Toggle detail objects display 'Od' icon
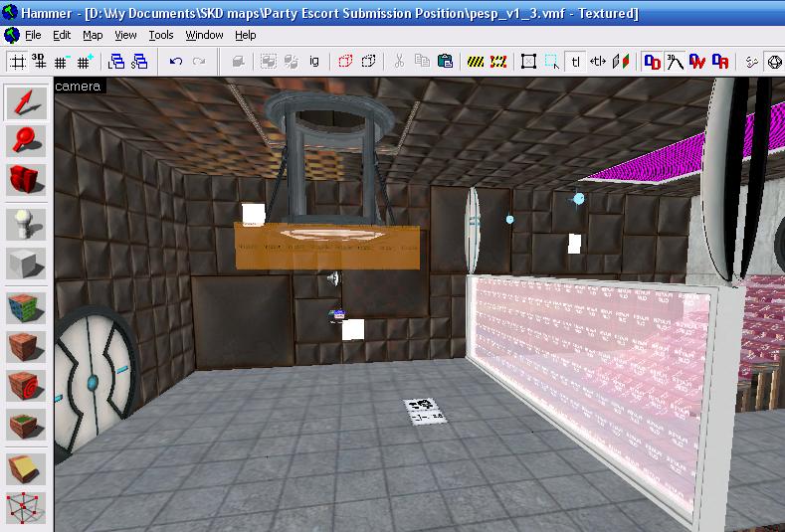The height and width of the screenshot is (532, 785). tap(652, 62)
